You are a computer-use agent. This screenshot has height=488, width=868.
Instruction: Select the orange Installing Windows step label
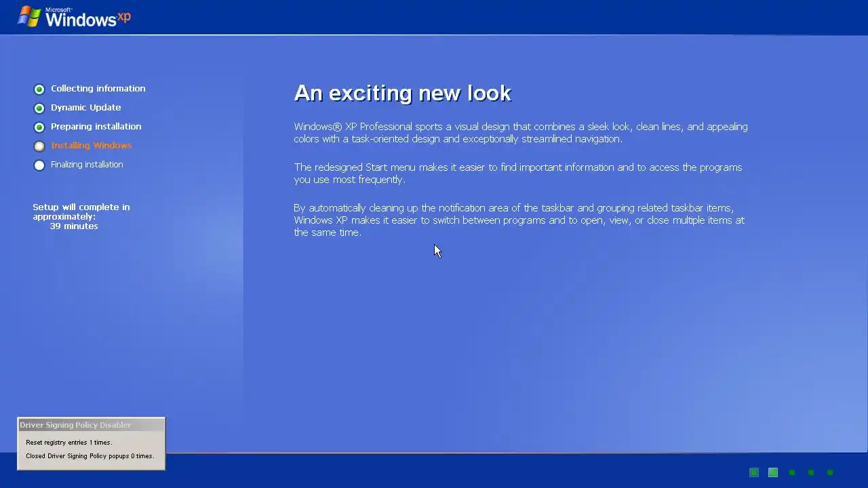[x=91, y=146]
